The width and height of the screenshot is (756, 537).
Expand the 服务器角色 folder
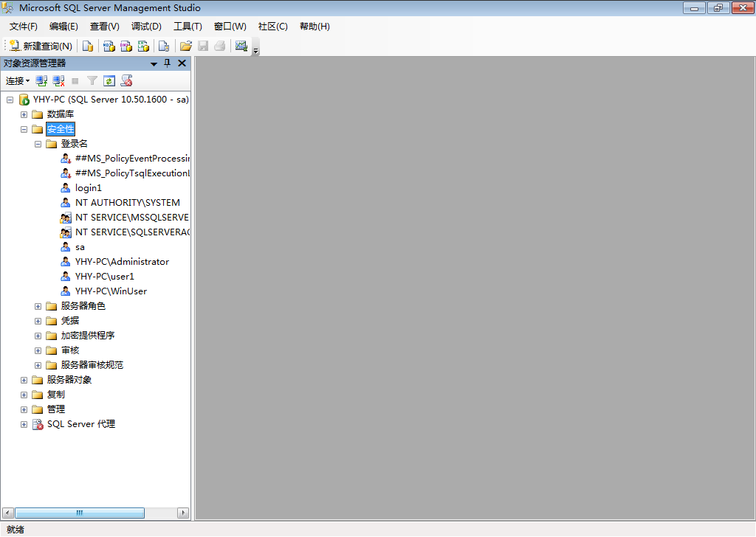point(38,306)
